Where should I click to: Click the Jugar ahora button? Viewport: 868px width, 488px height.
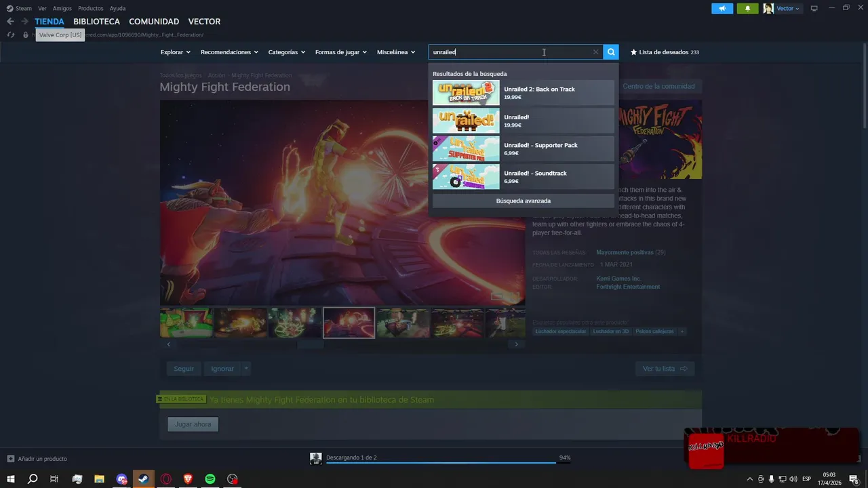click(193, 424)
